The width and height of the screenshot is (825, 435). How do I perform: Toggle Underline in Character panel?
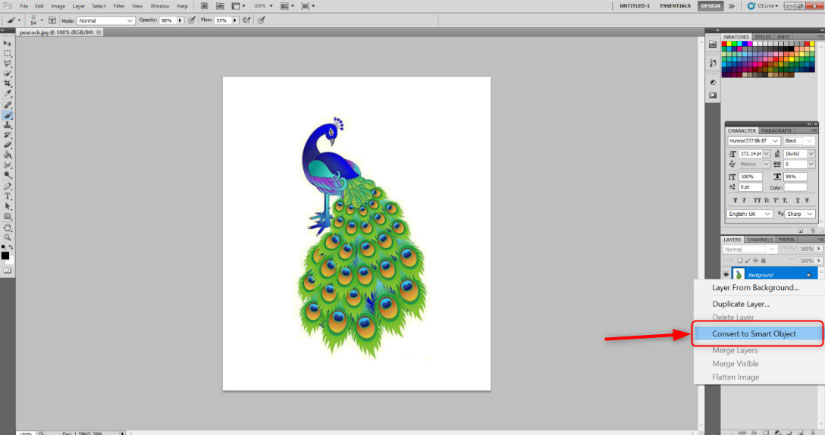[798, 200]
